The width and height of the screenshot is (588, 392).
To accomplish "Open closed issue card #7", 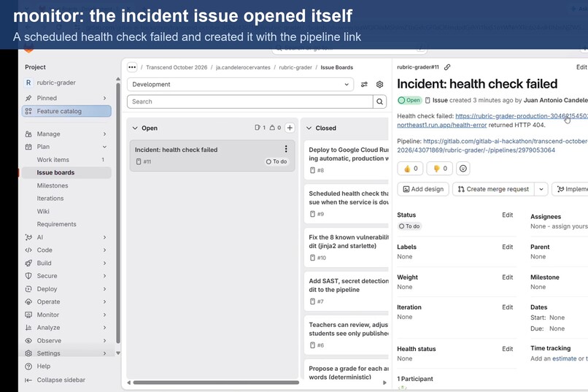I will point(347,291).
